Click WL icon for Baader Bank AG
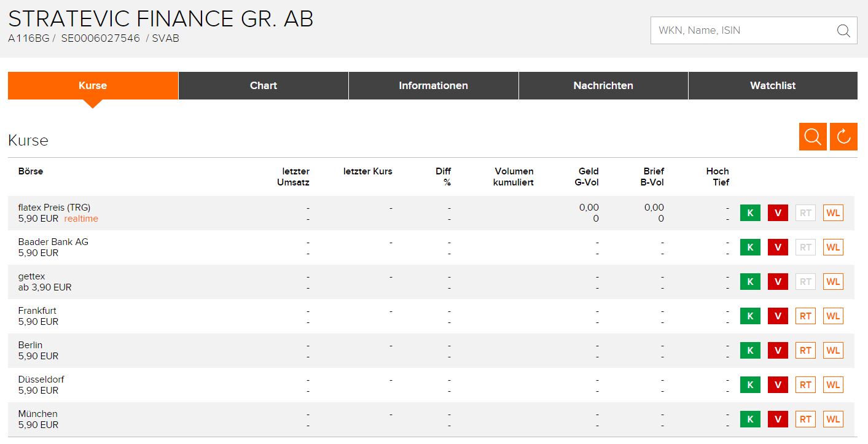This screenshot has width=868, height=444. 833,247
